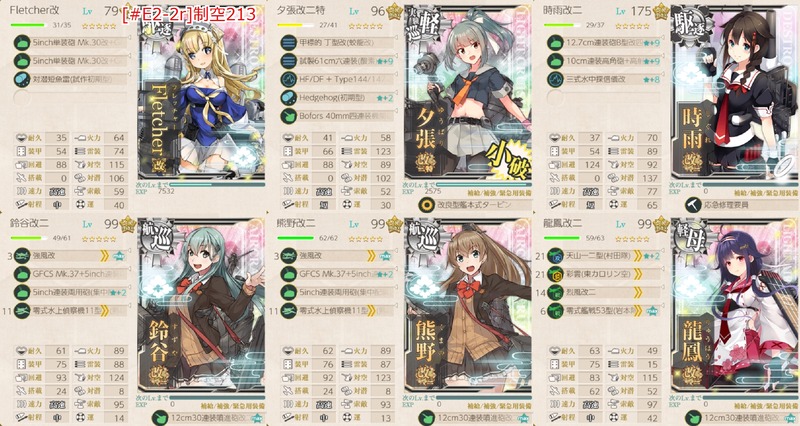Click the 改良型艦本式タービン turbine icon
Viewport: 800px width, 426px height.
click(426, 205)
